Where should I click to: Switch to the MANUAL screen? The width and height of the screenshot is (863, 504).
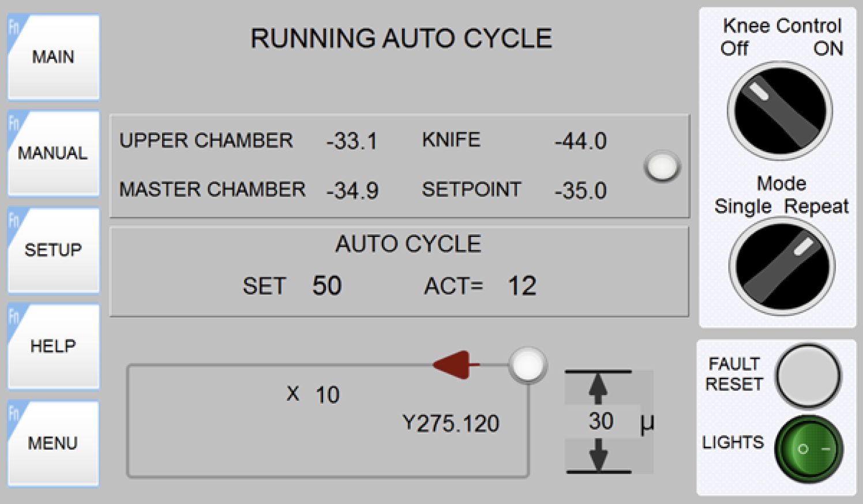pos(53,153)
